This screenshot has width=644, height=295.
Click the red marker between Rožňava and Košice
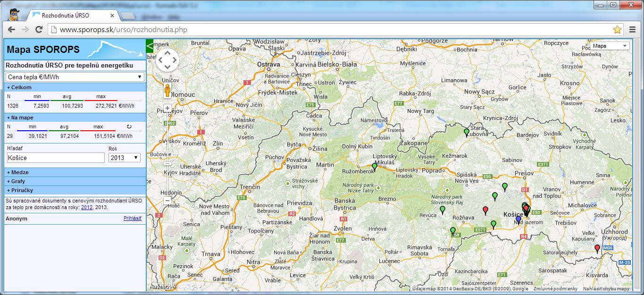(x=485, y=210)
